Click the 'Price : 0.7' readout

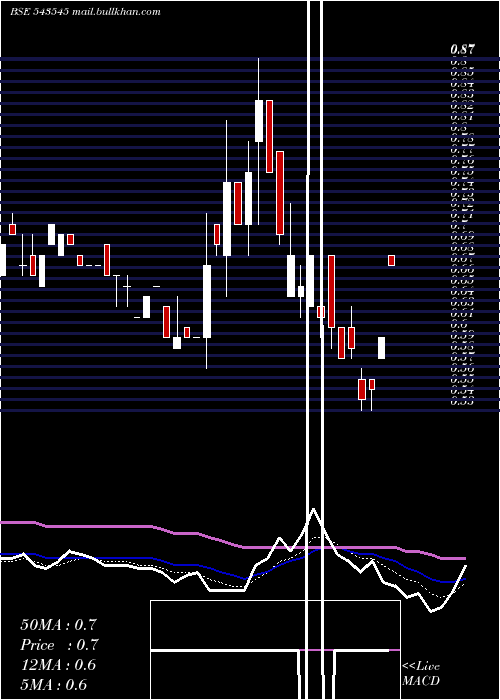point(59,645)
